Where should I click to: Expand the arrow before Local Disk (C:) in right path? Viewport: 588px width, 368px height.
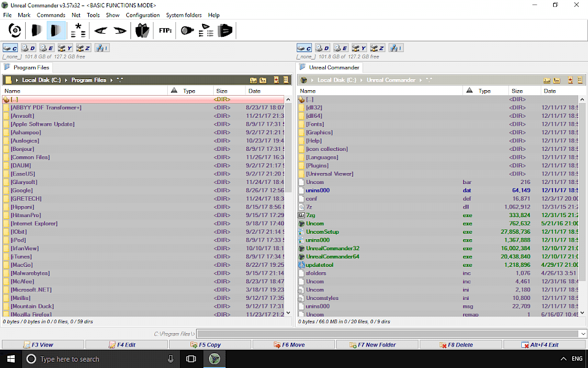coord(312,80)
